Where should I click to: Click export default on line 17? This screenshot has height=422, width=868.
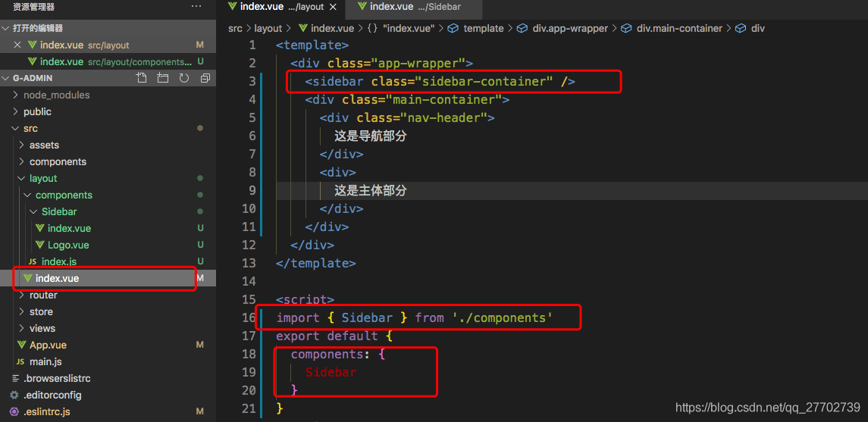327,336
